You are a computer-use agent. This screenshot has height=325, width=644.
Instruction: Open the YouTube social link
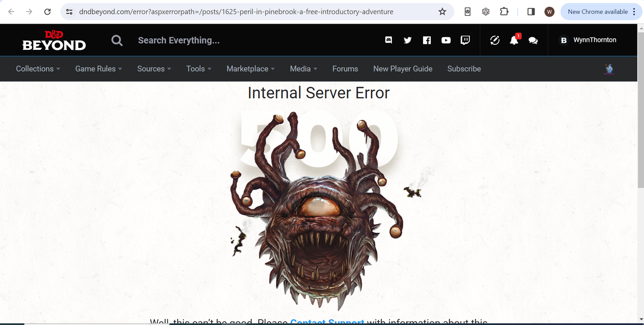(446, 40)
